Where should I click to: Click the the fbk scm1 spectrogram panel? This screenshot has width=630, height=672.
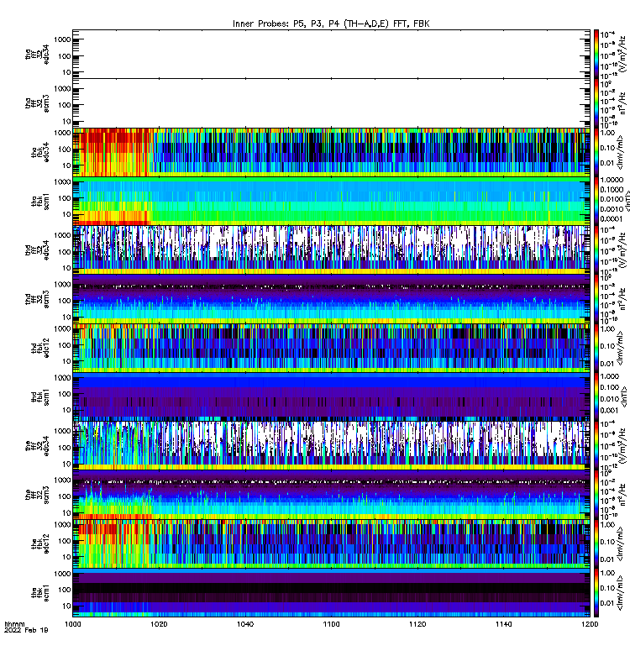[x=331, y=593]
